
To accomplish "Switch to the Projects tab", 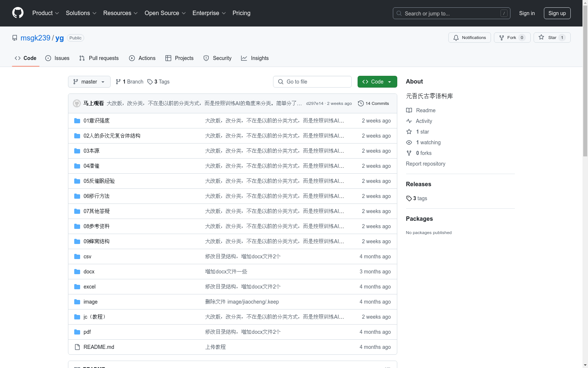I will 179,58.
